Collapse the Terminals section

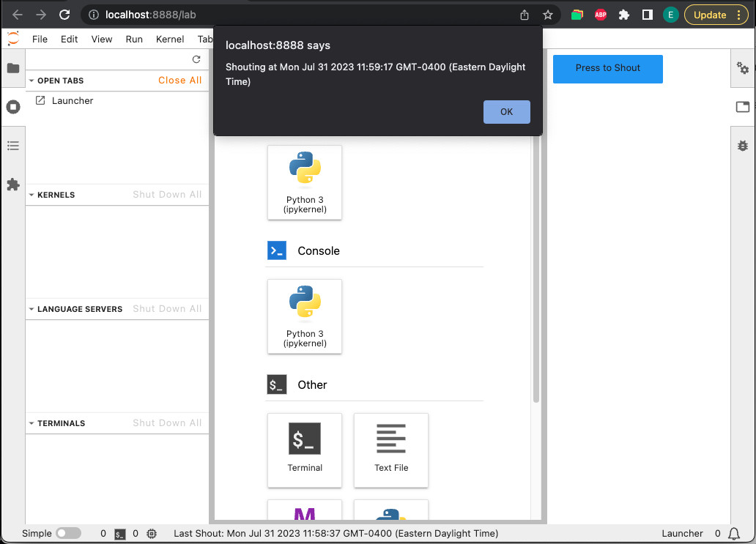[x=31, y=423]
